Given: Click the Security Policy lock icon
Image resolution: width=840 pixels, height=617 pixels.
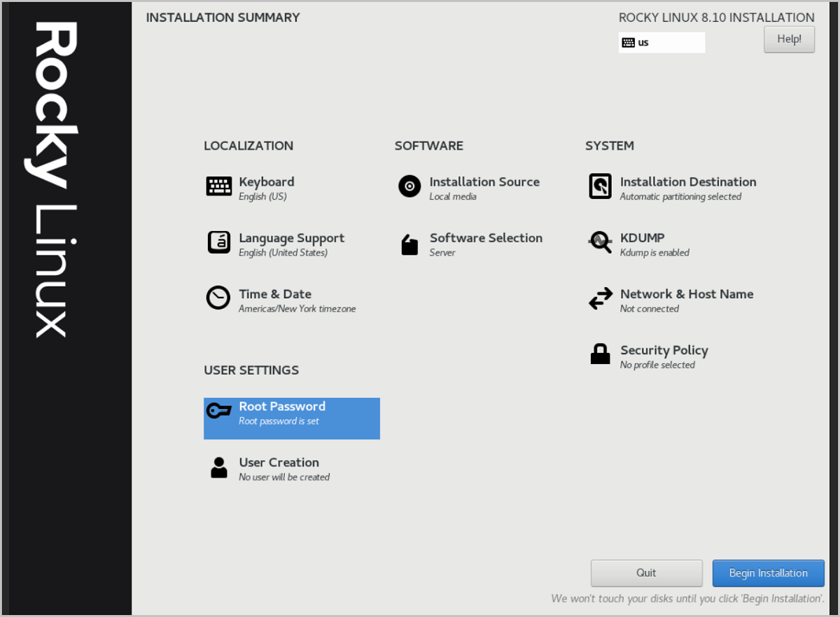Looking at the screenshot, I should (600, 354).
